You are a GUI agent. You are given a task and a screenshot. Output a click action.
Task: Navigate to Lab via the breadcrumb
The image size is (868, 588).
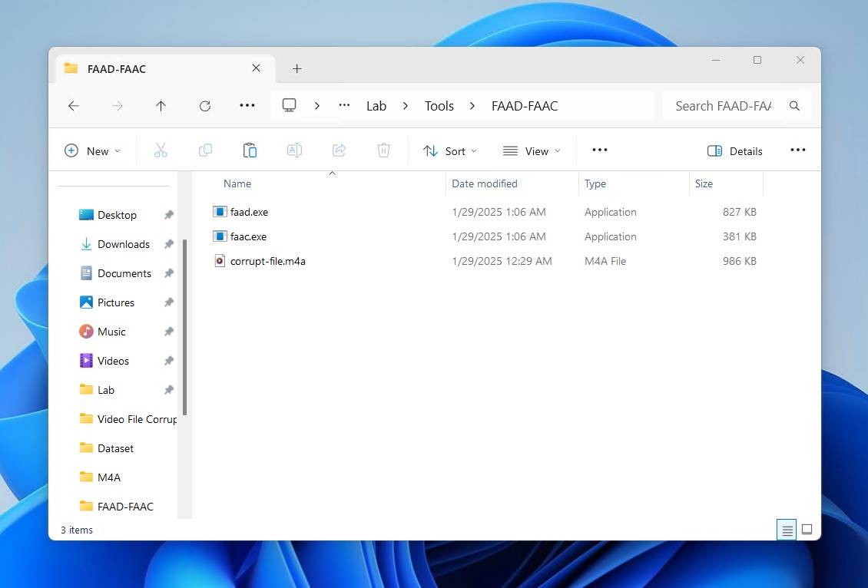click(376, 106)
